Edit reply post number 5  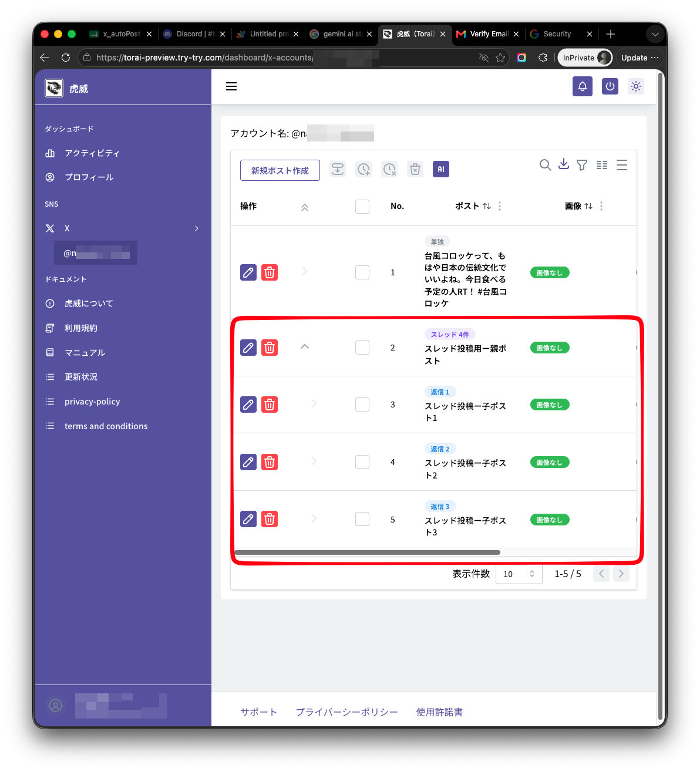tap(248, 519)
